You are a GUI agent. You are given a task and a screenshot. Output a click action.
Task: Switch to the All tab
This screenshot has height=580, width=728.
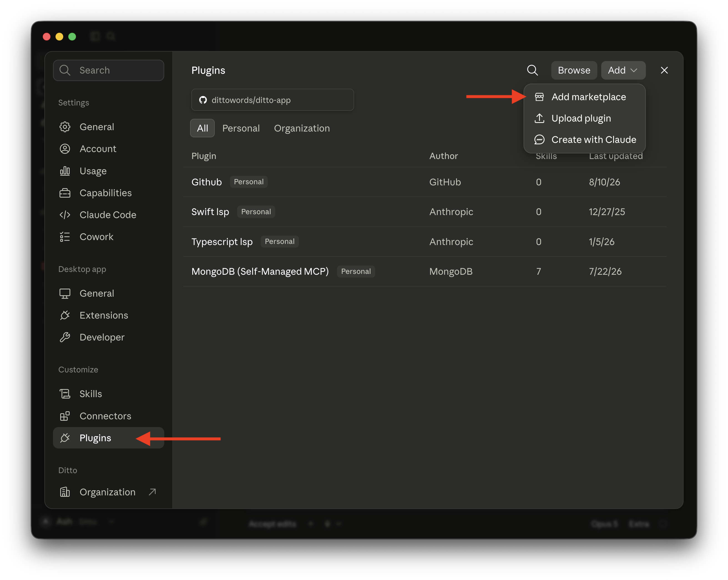tap(202, 128)
